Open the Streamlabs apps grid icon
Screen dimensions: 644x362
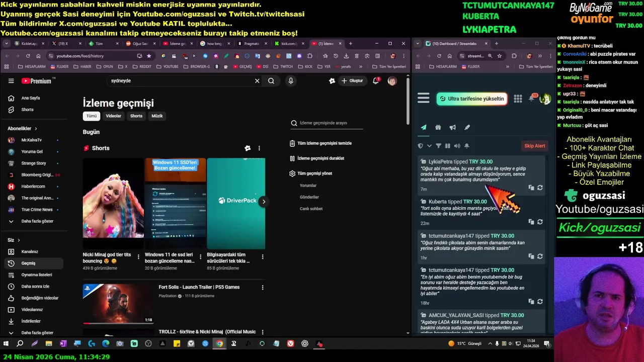518,99
